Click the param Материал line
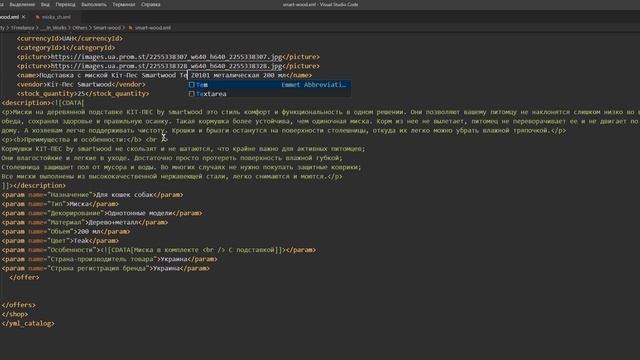 [x=85, y=222]
